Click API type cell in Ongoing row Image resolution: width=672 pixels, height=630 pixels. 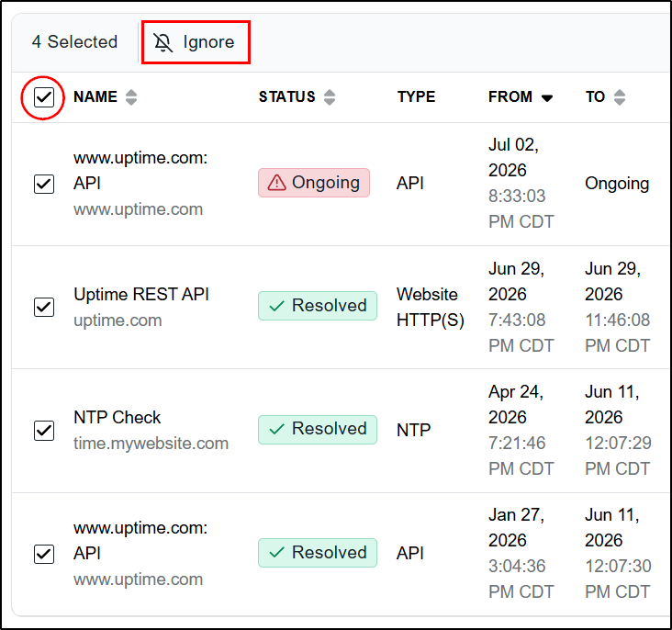pos(410,184)
